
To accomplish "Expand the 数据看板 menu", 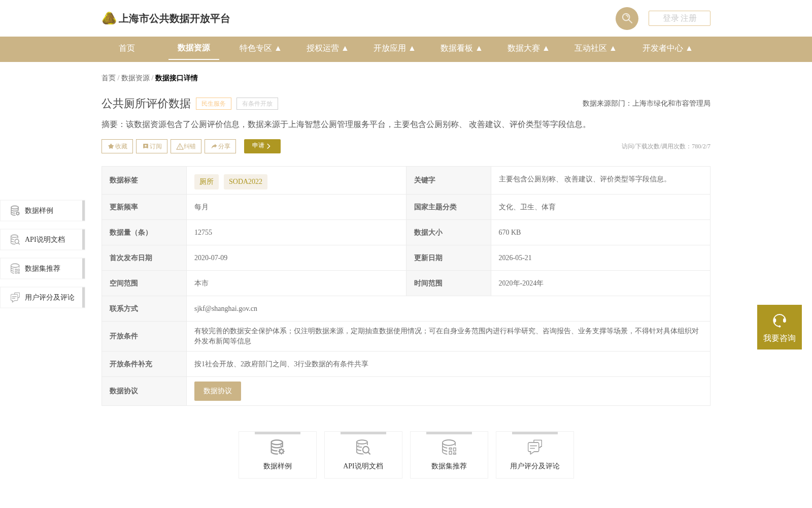I will 461,48.
